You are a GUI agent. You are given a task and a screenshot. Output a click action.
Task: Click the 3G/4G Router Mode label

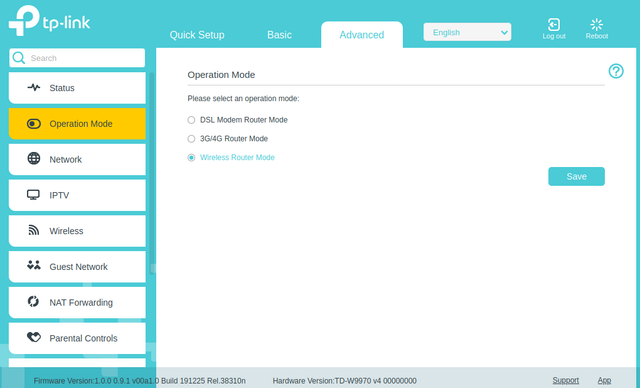click(234, 139)
